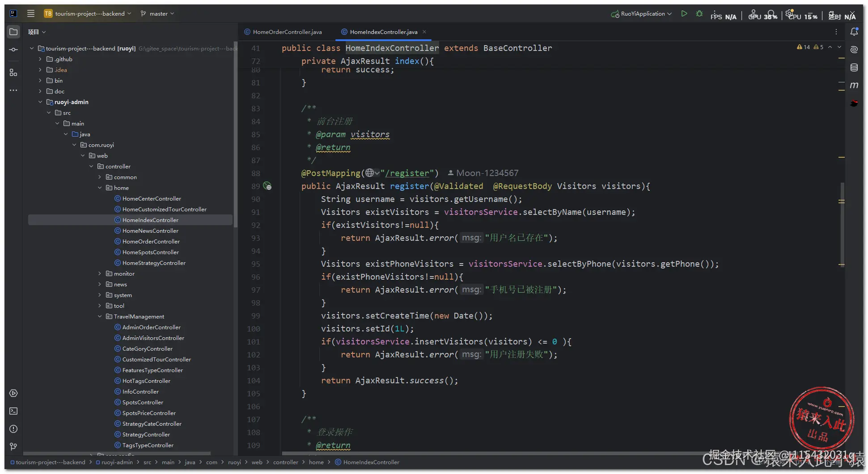This screenshot has height=474, width=868.
Task: Expand the common package
Action: click(100, 177)
